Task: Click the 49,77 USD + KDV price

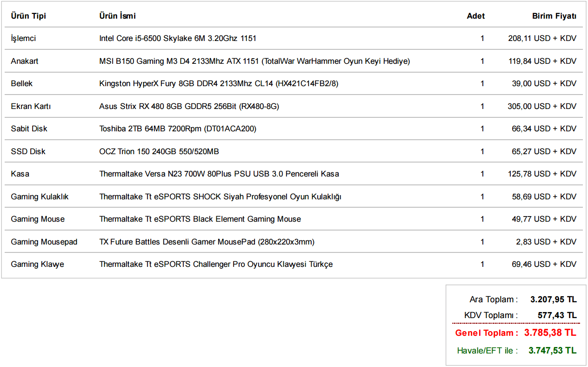Action: click(544, 219)
